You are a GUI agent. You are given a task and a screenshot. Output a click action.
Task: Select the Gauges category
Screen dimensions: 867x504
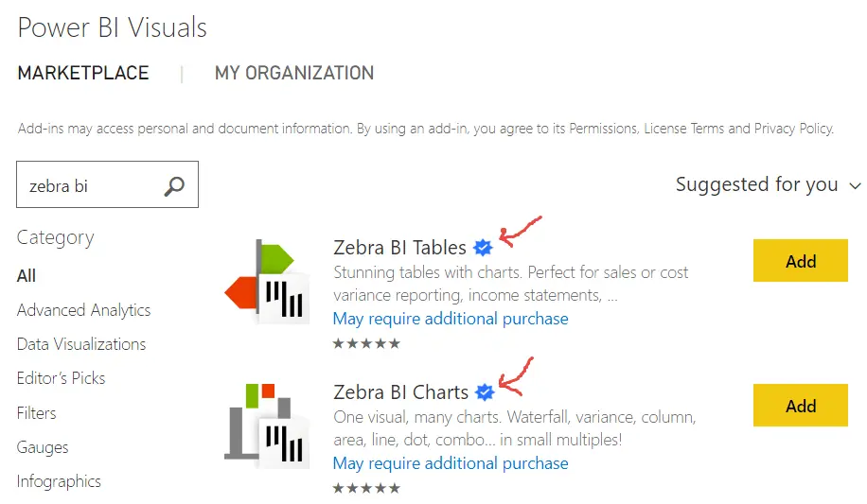click(43, 447)
